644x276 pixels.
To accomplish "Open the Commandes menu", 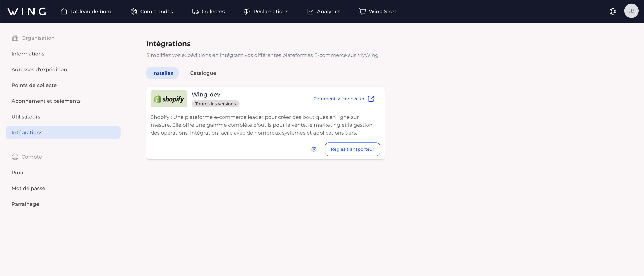I will pos(152,11).
